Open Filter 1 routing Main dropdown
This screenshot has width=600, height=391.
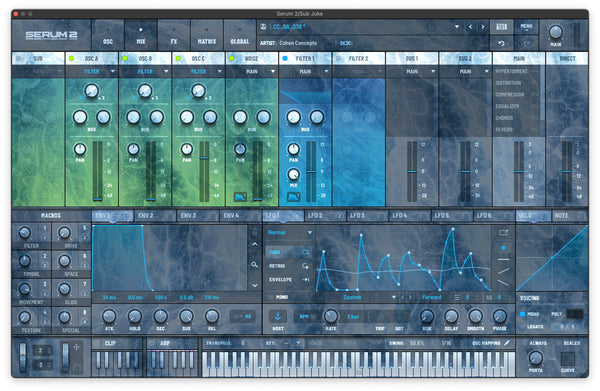(x=305, y=72)
